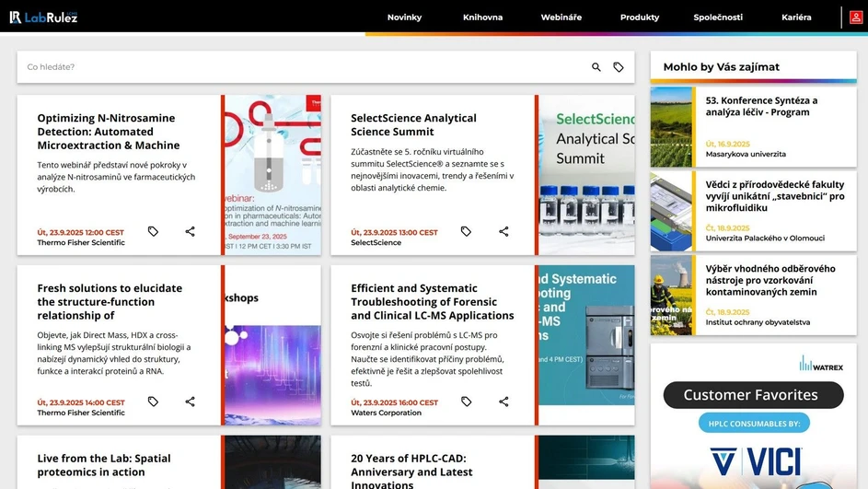Share the Fresh solutions webinar card
Viewport: 868px width, 489px height.
click(x=190, y=402)
